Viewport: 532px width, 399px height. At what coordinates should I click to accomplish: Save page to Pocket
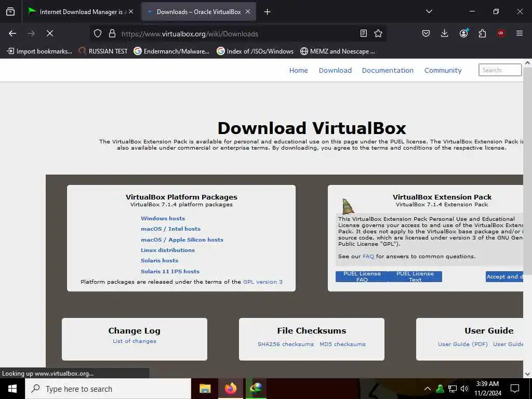coord(426,33)
